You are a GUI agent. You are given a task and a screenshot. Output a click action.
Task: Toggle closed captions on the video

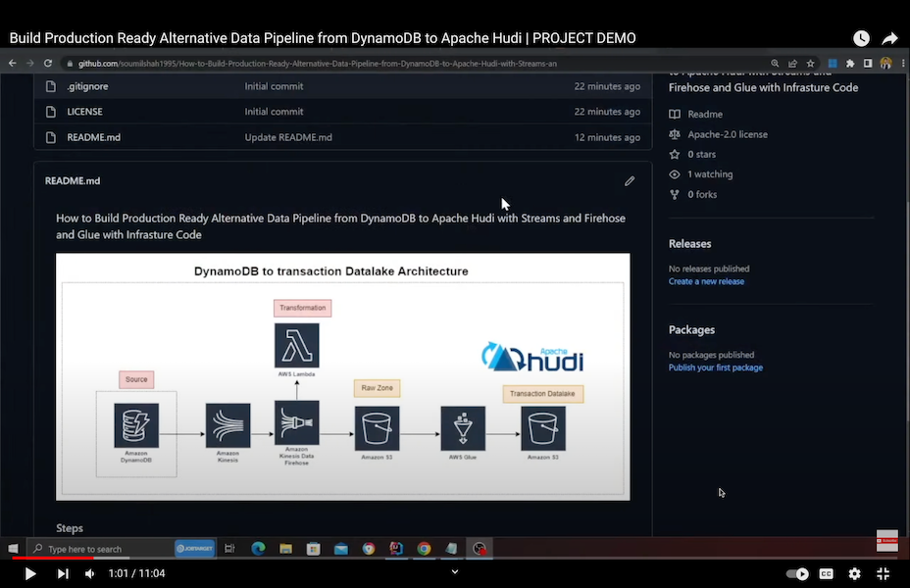point(827,573)
